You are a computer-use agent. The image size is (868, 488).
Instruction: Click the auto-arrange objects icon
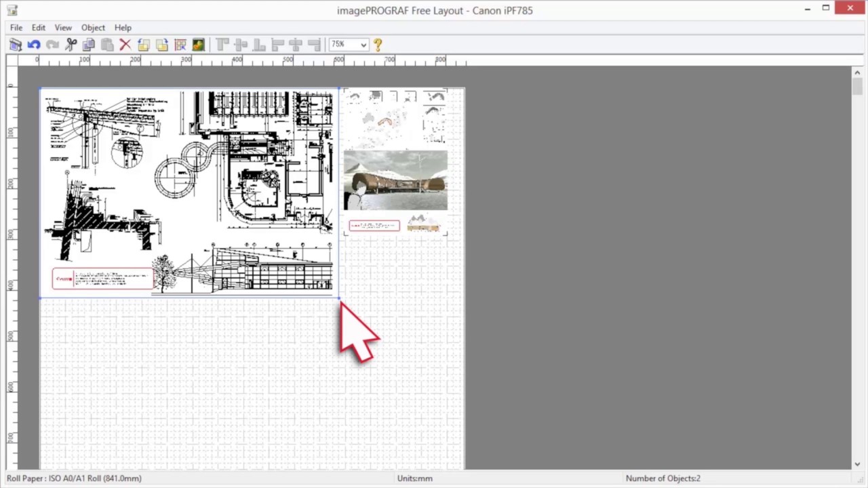[x=180, y=45]
